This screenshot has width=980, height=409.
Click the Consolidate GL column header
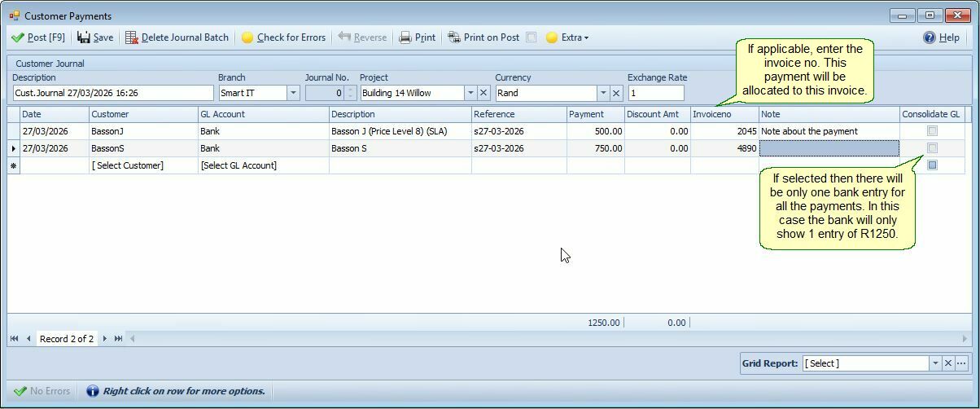[932, 114]
